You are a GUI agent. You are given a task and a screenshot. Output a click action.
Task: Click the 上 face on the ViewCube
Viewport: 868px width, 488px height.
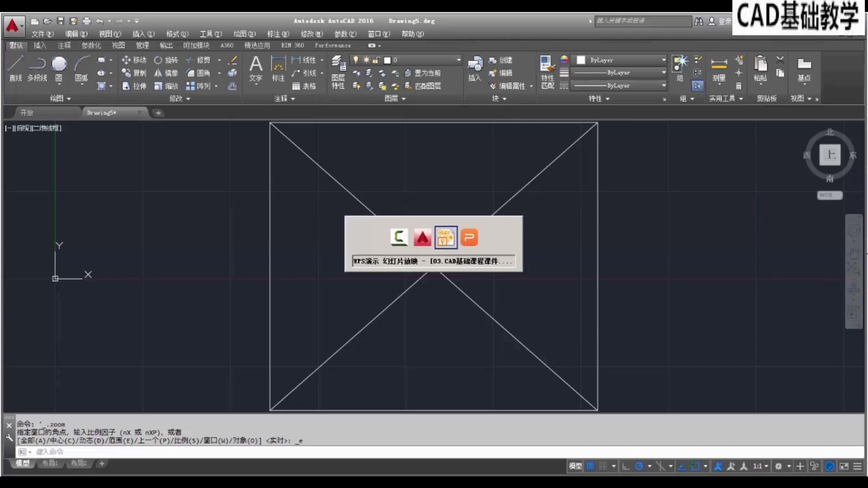click(x=830, y=155)
